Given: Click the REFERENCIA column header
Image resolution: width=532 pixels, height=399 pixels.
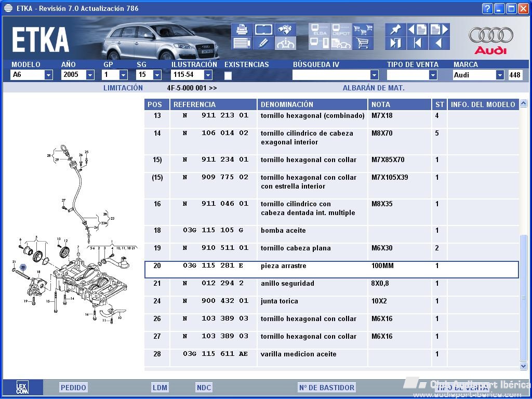Looking at the screenshot, I should click(214, 104).
